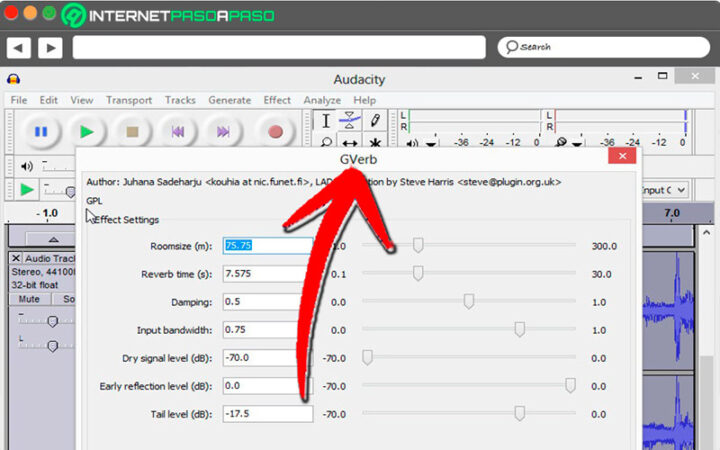This screenshot has width=720, height=450.
Task: Open the View menu
Action: [x=82, y=100]
